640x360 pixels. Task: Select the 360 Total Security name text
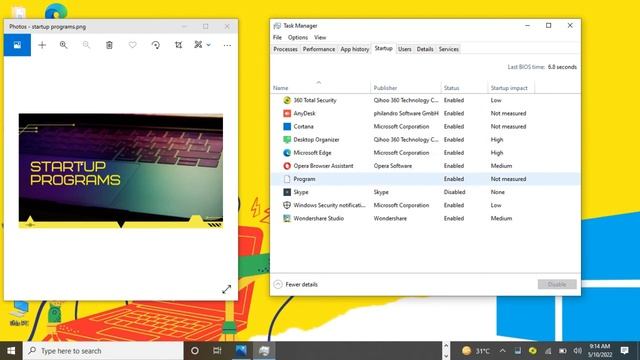coord(315,100)
